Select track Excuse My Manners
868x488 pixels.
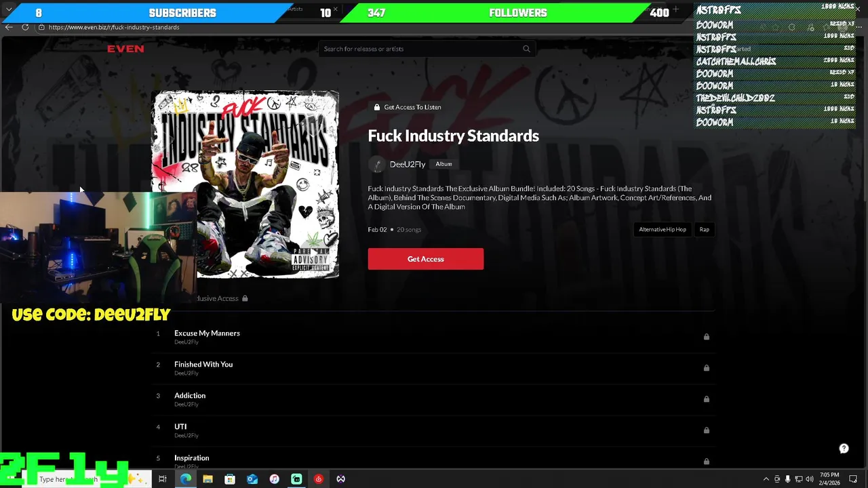pos(207,333)
